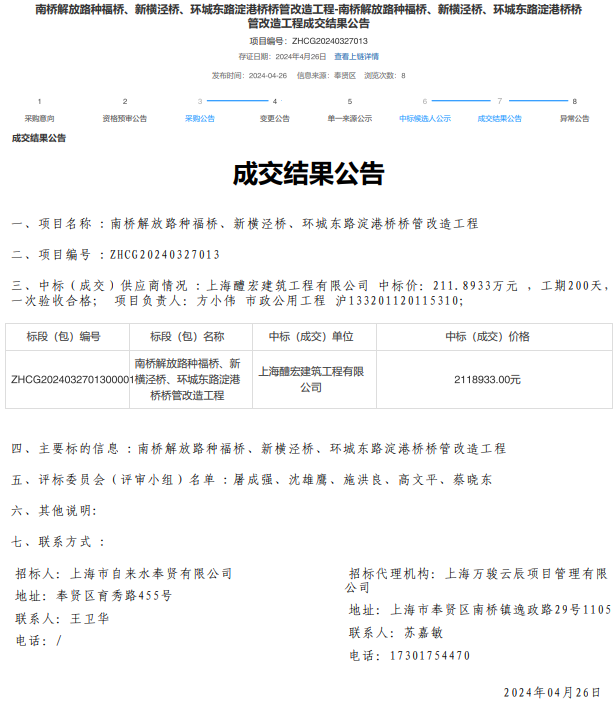The image size is (616, 705).
Task: Click step number 8 in the timeline
Action: click(x=575, y=101)
